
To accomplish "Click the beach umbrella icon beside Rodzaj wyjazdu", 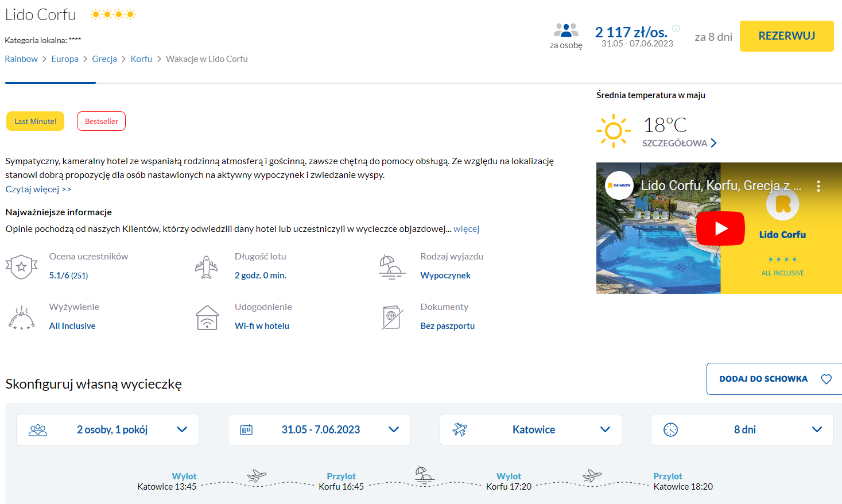I will click(x=392, y=267).
